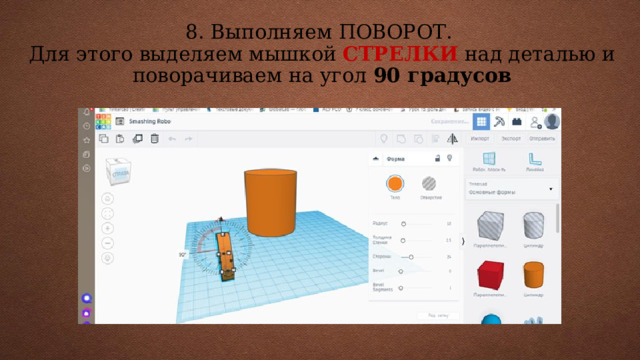Click the Tinkercad logo
The image size is (640, 360).
(103, 122)
